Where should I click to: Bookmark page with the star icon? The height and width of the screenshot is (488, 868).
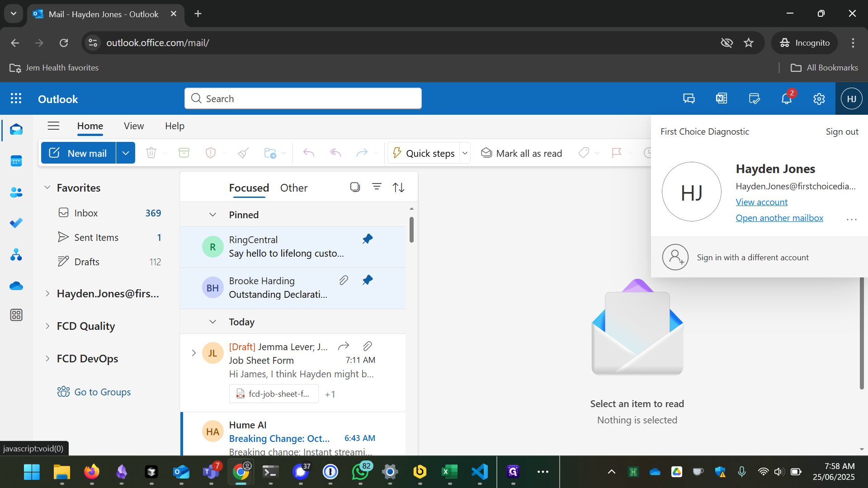[749, 43]
